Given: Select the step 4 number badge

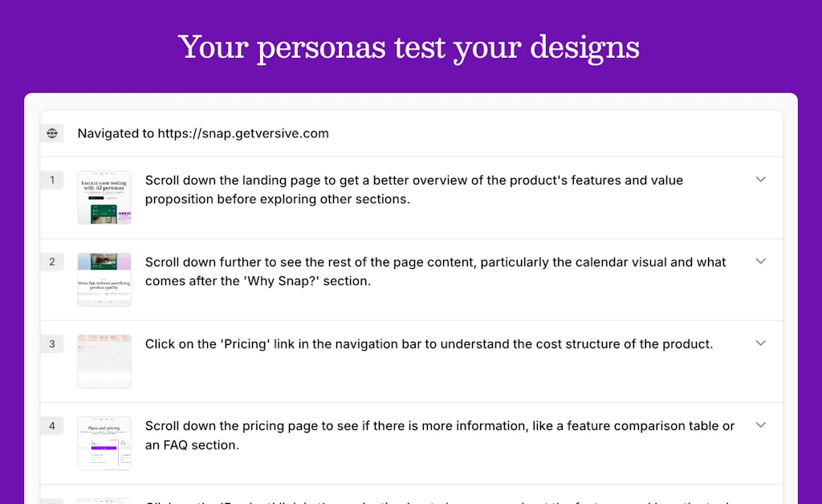Looking at the screenshot, I should (52, 425).
